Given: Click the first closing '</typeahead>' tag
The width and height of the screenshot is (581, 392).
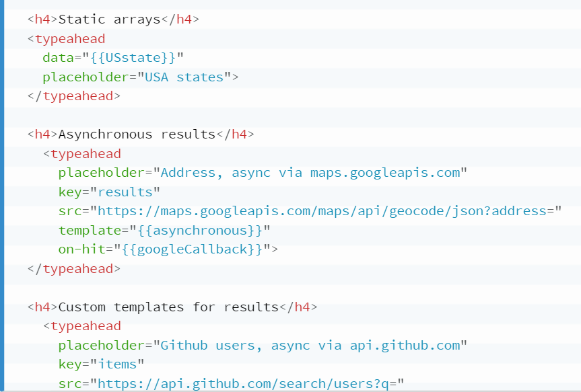Looking at the screenshot, I should click(x=74, y=96).
